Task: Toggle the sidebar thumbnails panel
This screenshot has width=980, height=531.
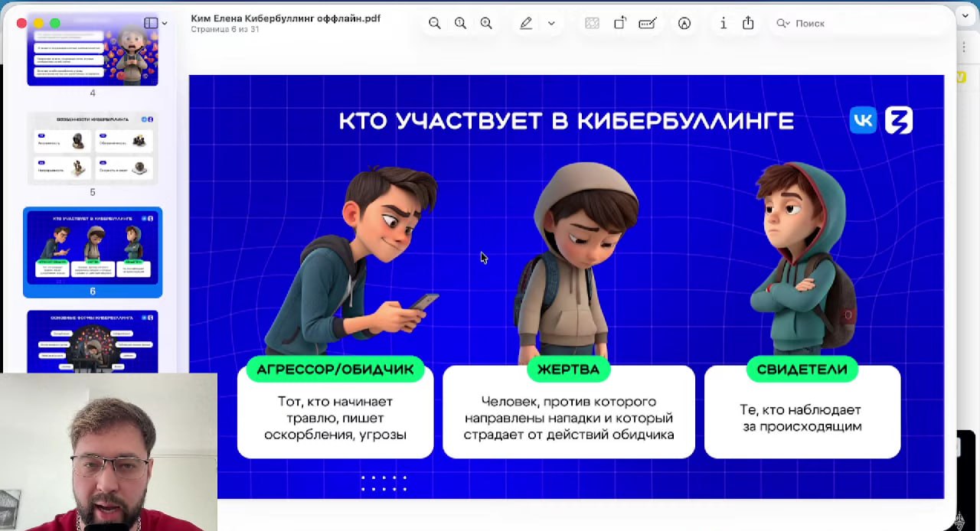Action: coord(150,22)
